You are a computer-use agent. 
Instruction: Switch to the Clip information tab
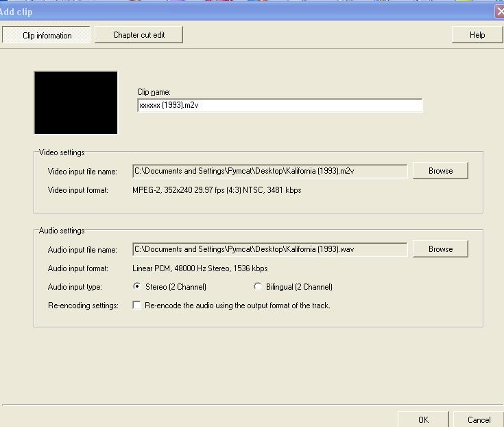47,35
